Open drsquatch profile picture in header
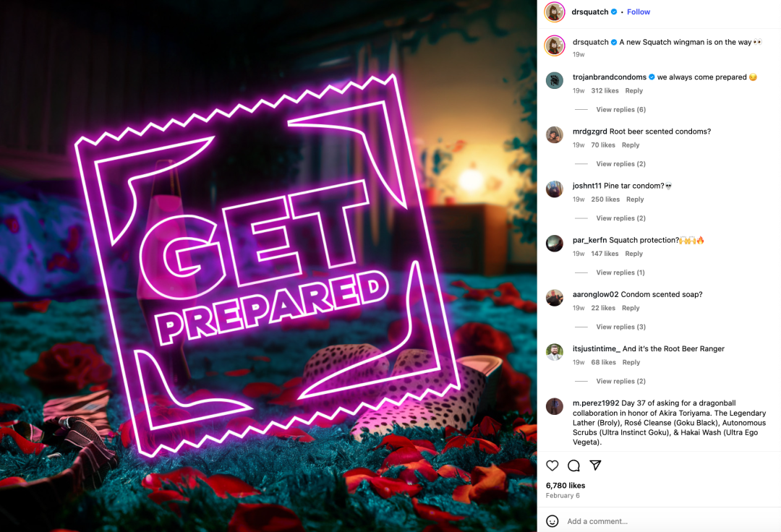 555,12
